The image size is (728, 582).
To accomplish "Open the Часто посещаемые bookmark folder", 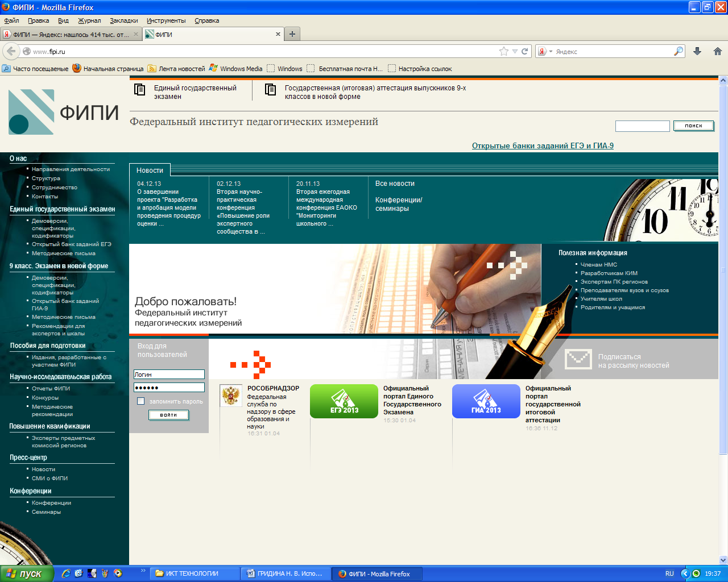I will tap(35, 69).
